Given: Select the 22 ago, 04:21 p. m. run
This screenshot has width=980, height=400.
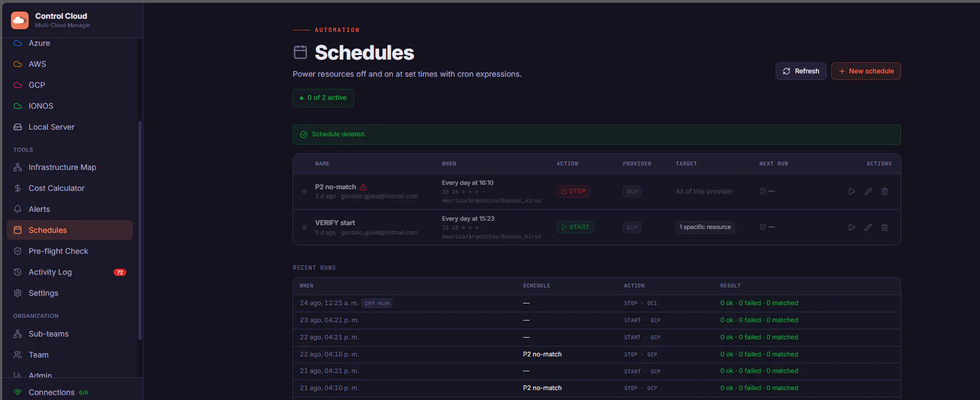Looking at the screenshot, I should click(597, 337).
